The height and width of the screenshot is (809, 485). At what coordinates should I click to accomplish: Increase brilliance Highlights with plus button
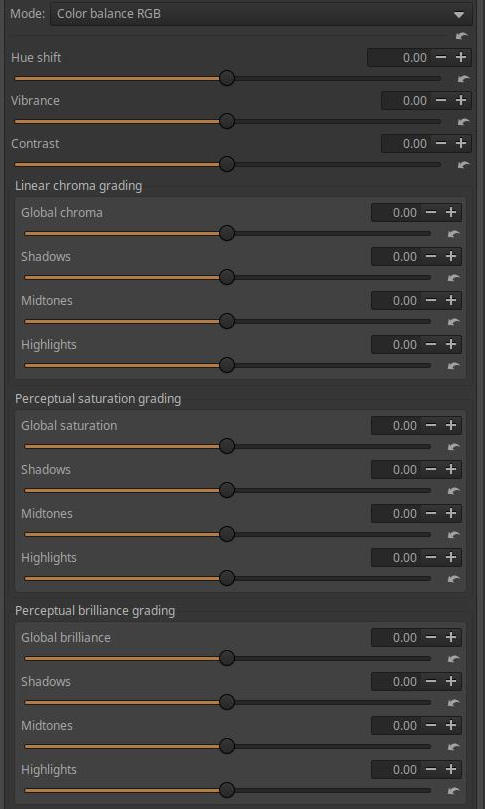451,770
